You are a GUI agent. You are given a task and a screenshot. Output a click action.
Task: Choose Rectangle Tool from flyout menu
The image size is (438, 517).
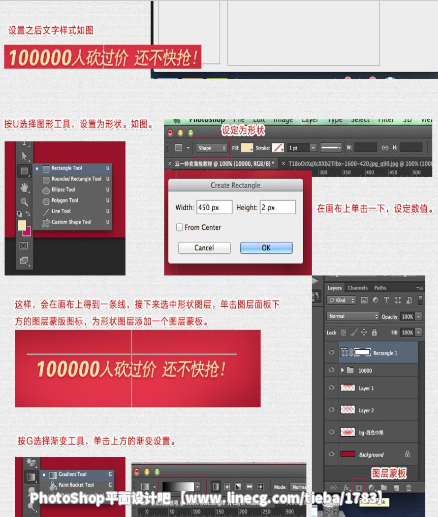click(x=73, y=168)
